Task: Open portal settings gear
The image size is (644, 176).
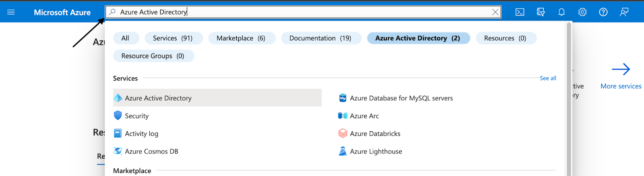Action: point(582,12)
